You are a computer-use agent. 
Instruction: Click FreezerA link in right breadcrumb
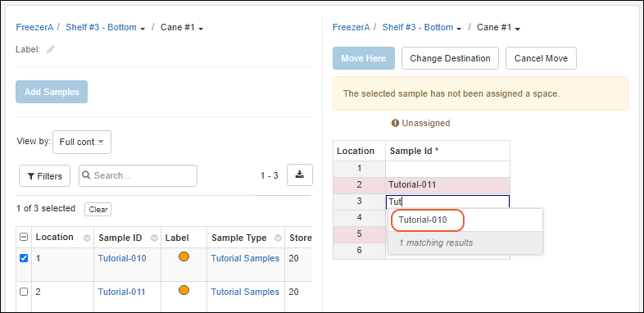pyautogui.click(x=351, y=28)
